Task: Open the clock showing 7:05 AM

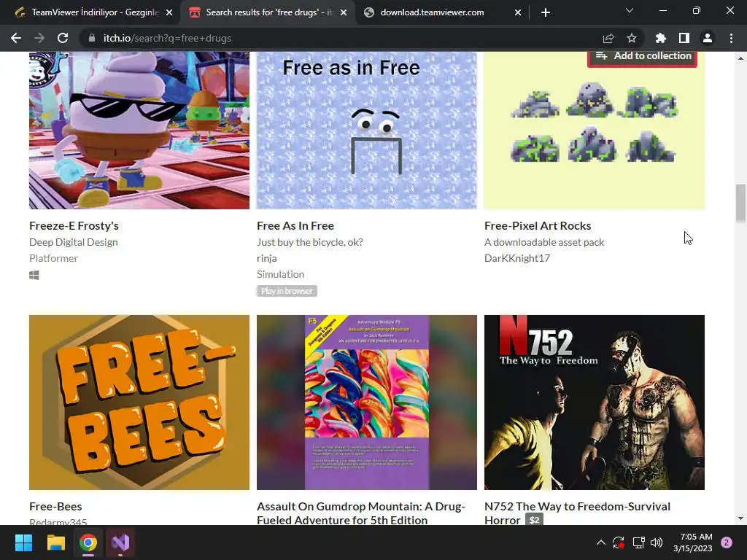Action: 693,542
